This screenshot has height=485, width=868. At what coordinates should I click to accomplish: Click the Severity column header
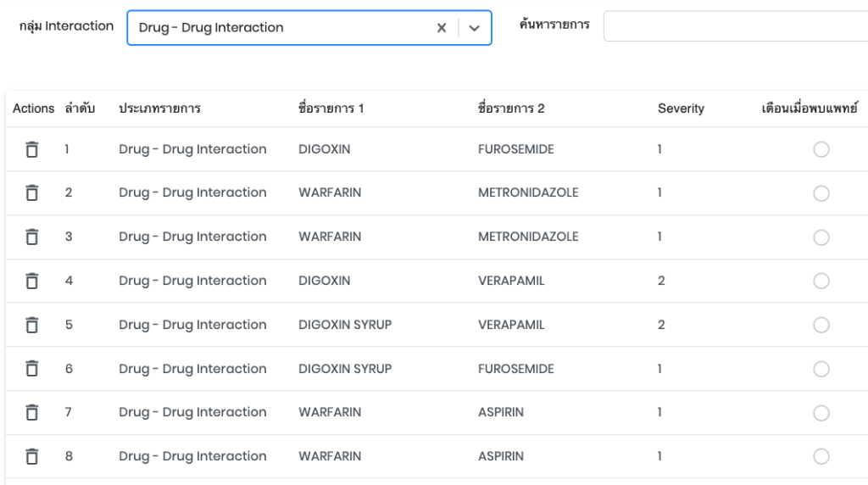tap(681, 109)
